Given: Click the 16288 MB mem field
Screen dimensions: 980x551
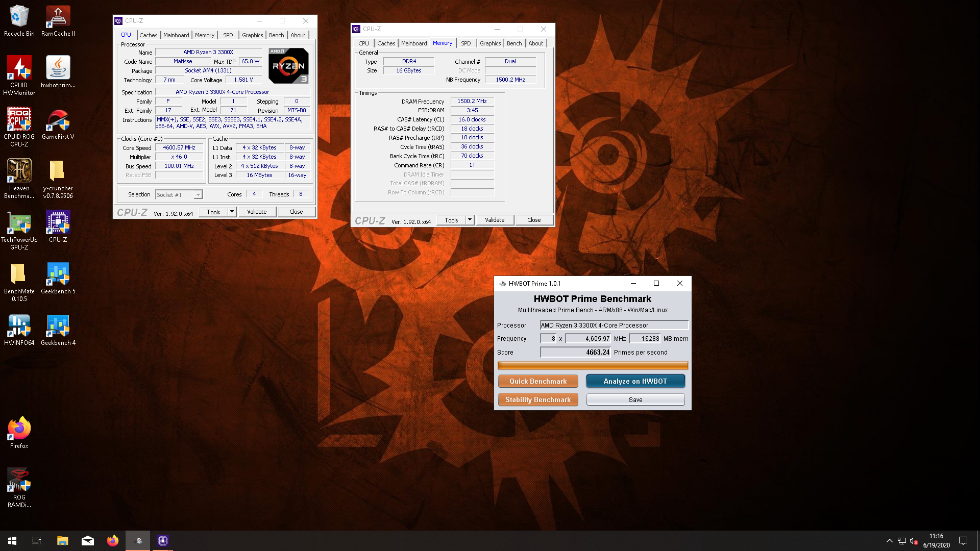Looking at the screenshot, I should coord(646,338).
